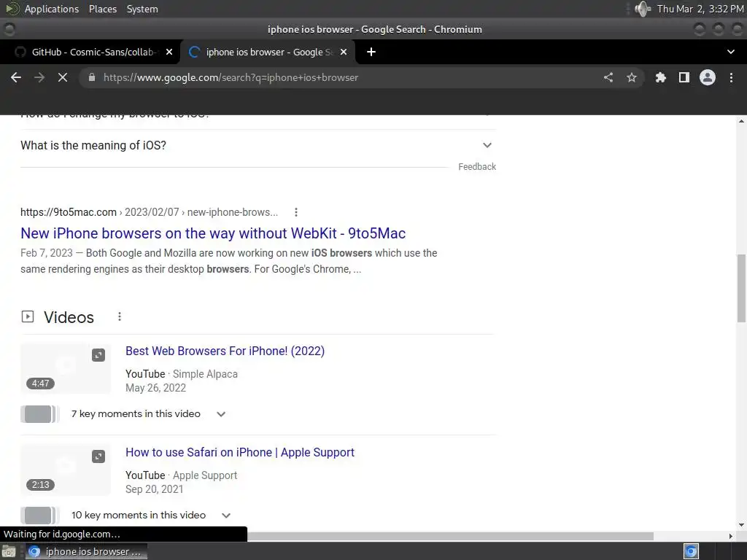Click the vertical scrollbar thumb

coord(741,289)
